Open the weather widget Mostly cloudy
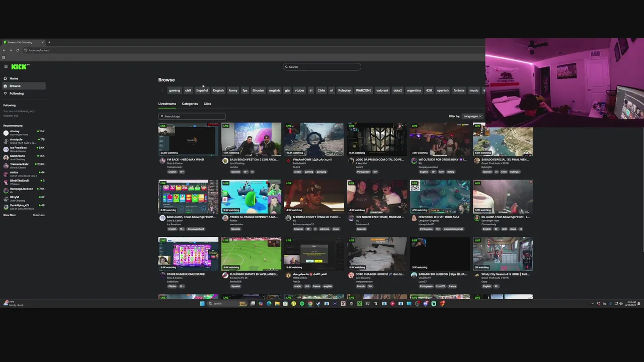 pos(13,304)
